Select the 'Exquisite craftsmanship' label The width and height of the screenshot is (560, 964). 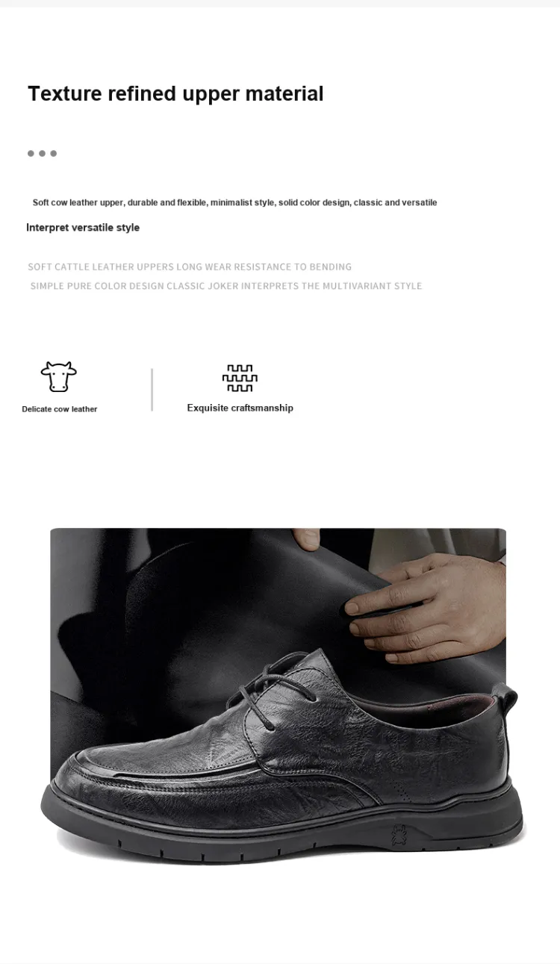click(240, 408)
